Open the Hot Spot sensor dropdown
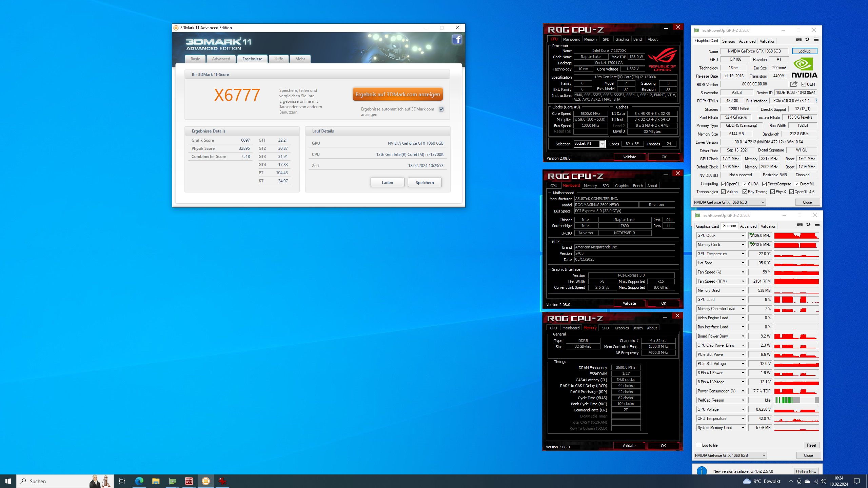868x488 pixels. point(743,263)
